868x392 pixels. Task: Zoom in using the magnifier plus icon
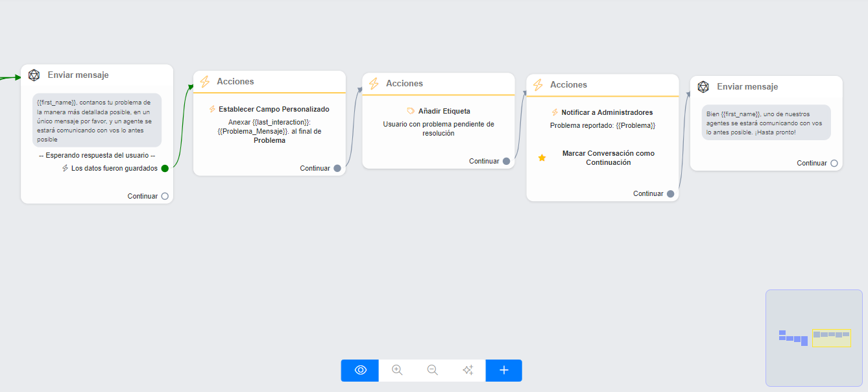click(397, 370)
